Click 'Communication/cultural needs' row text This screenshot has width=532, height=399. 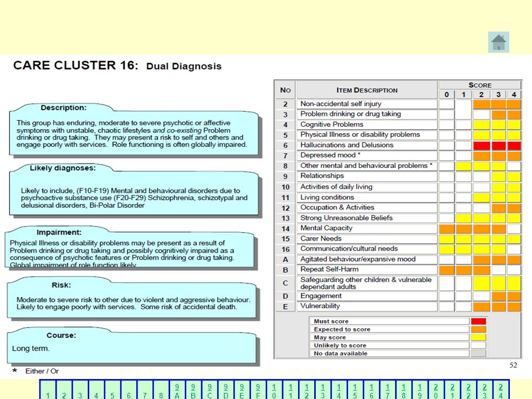coord(349,249)
